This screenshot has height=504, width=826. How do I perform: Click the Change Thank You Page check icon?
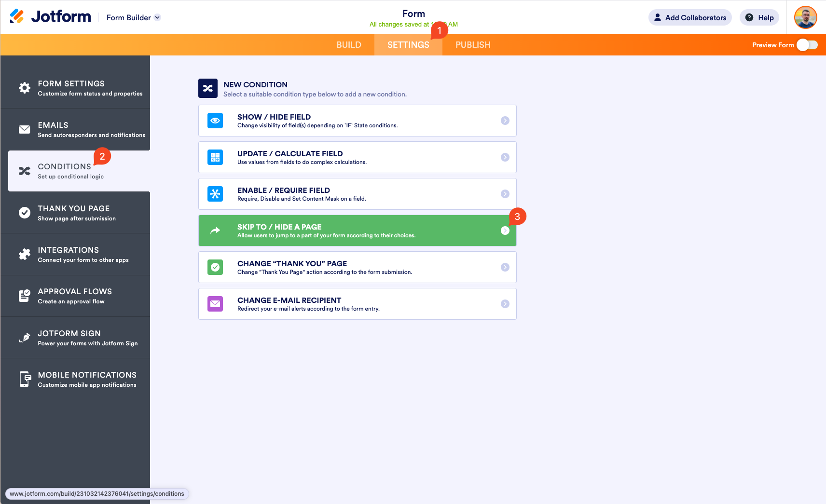point(215,267)
